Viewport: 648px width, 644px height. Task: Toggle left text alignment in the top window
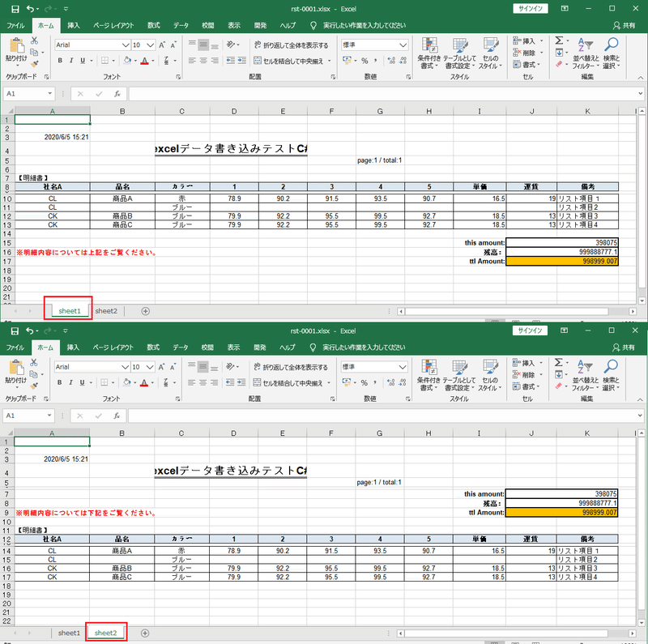(x=192, y=61)
